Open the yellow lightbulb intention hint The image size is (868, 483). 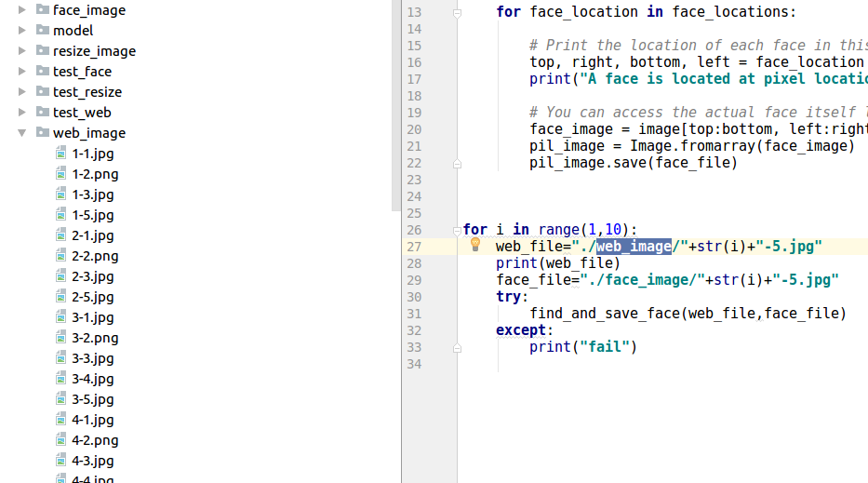(475, 244)
